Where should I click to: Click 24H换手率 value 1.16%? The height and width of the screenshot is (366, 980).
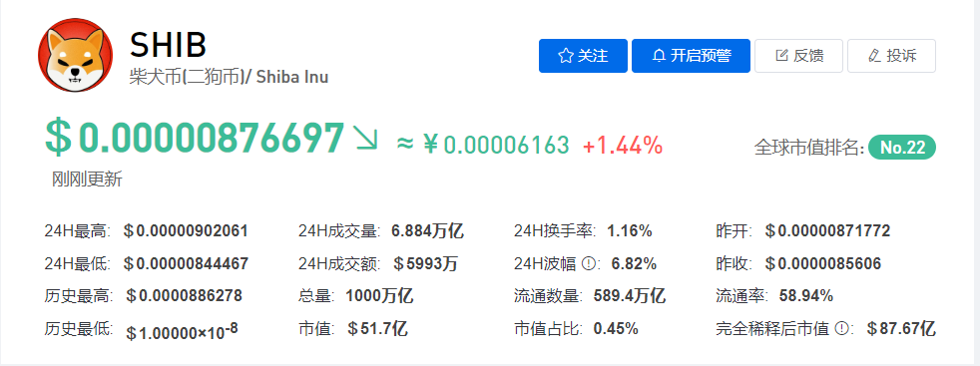630,231
